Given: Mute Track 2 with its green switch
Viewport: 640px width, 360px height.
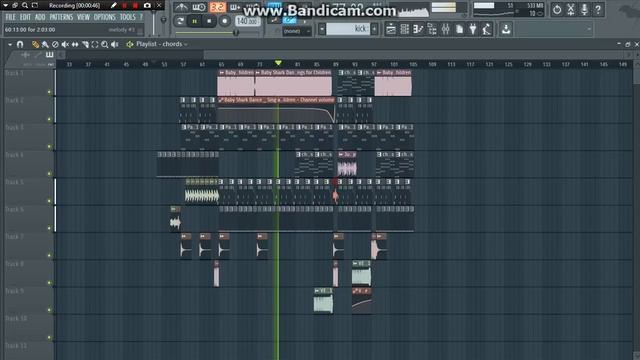Looking at the screenshot, I should pyautogui.click(x=49, y=119).
